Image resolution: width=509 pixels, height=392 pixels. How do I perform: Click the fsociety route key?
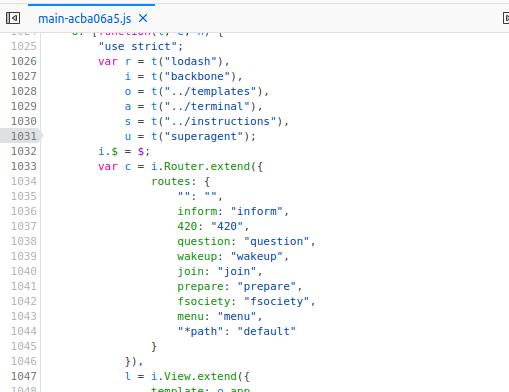(204, 301)
